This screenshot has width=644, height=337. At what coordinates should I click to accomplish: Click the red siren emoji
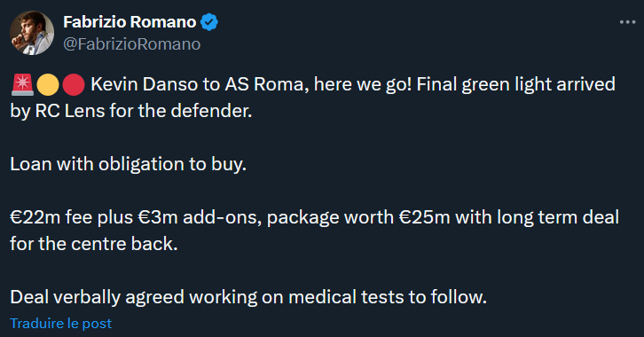(22, 85)
